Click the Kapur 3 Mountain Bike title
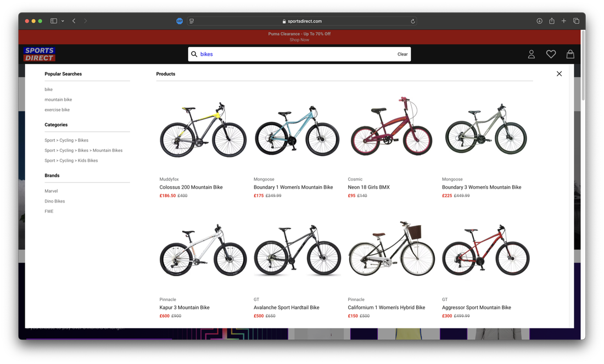The image size is (604, 364). pyautogui.click(x=184, y=307)
